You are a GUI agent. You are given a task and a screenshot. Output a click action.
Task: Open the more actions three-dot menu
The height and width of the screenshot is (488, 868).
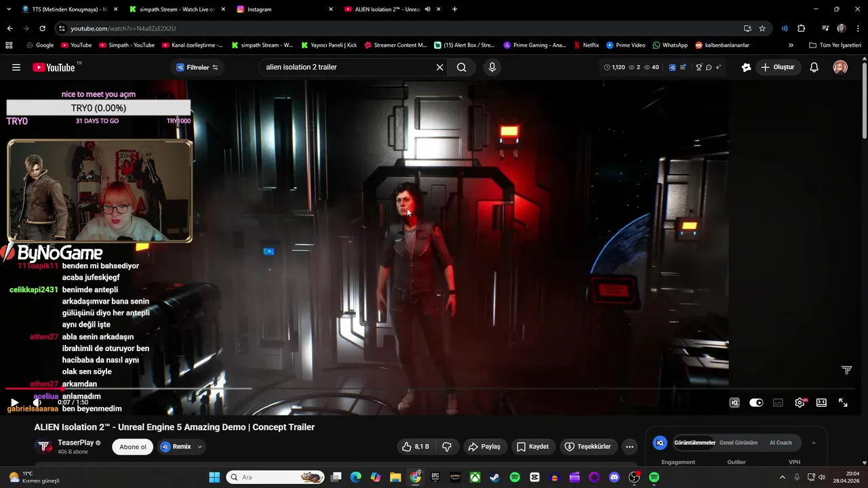pyautogui.click(x=629, y=447)
